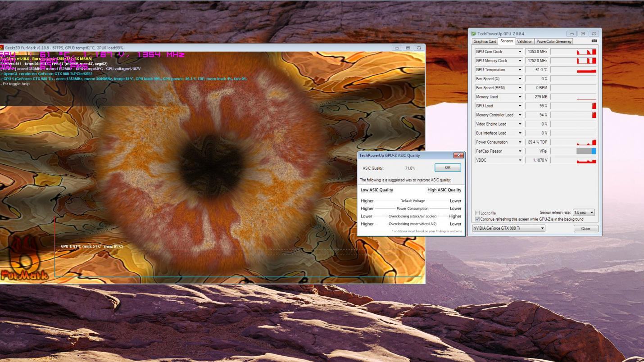Viewport: 644px width, 362px height.
Task: Click the GPU Core Clock history graph
Action: tap(573, 52)
